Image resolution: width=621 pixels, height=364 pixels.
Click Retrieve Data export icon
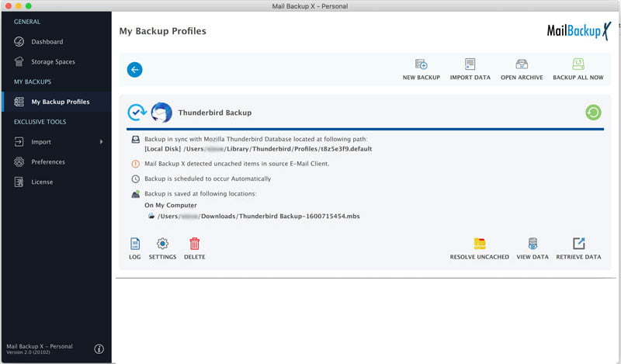(x=578, y=244)
